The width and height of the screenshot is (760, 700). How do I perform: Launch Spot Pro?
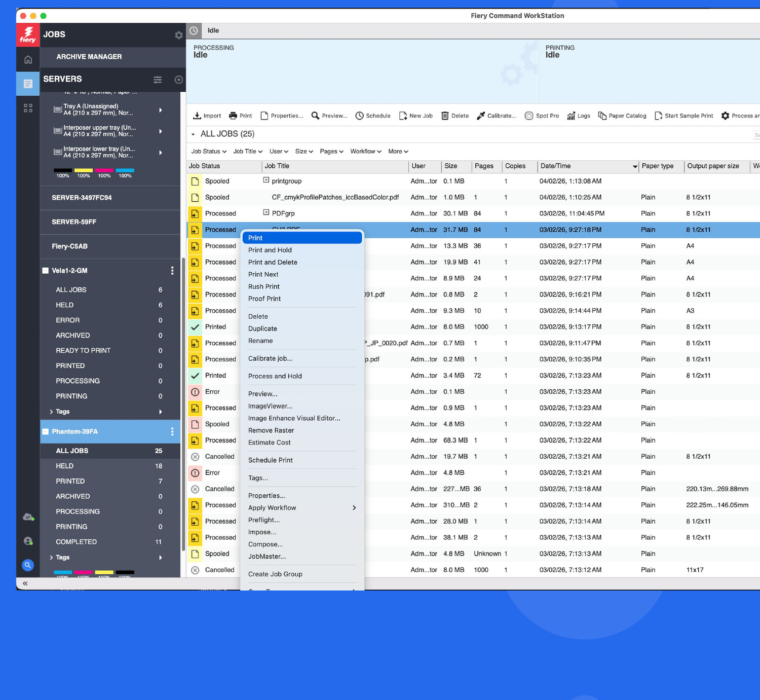pos(542,116)
